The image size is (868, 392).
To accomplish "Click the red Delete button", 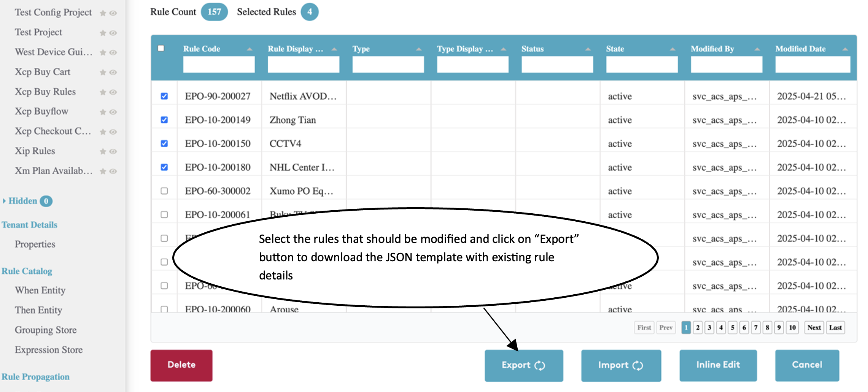I will (x=181, y=365).
